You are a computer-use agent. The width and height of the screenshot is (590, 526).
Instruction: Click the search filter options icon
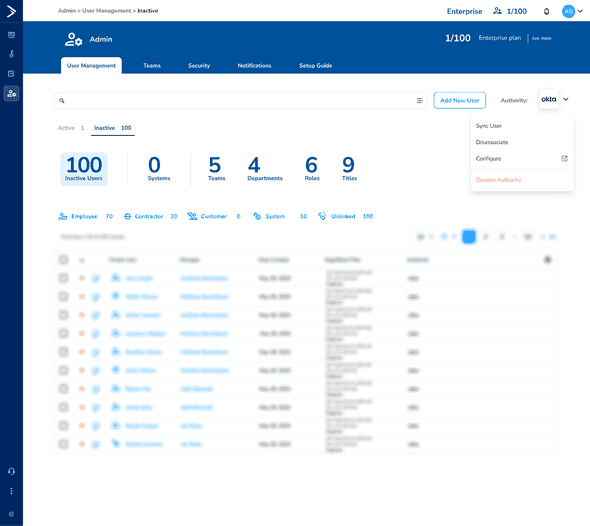click(x=420, y=100)
